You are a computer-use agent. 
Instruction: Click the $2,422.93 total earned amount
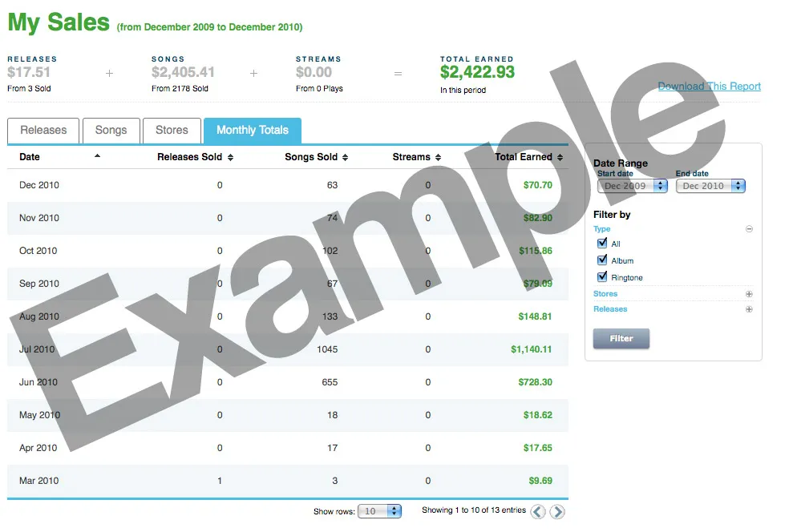point(478,72)
